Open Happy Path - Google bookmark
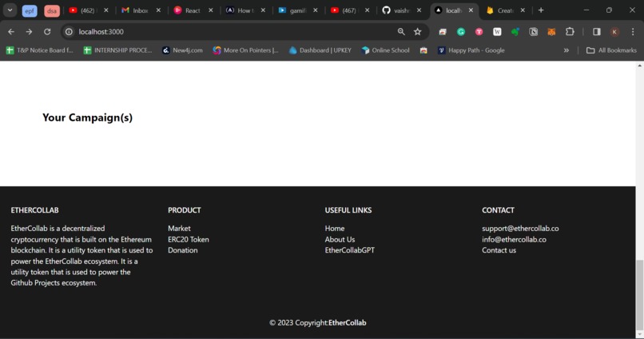This screenshot has width=644, height=339. click(471, 50)
